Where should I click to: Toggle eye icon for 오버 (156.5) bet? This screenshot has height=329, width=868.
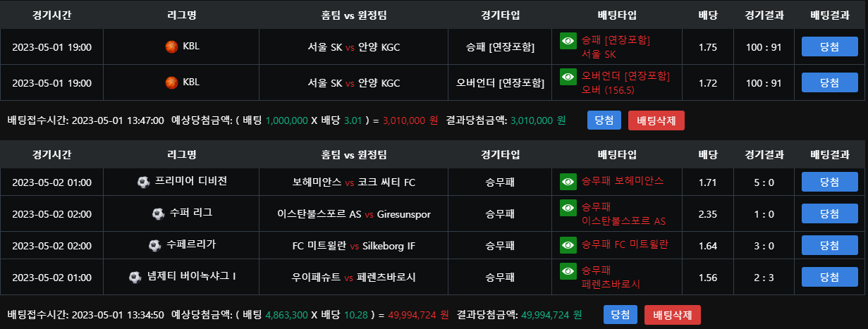pyautogui.click(x=568, y=77)
